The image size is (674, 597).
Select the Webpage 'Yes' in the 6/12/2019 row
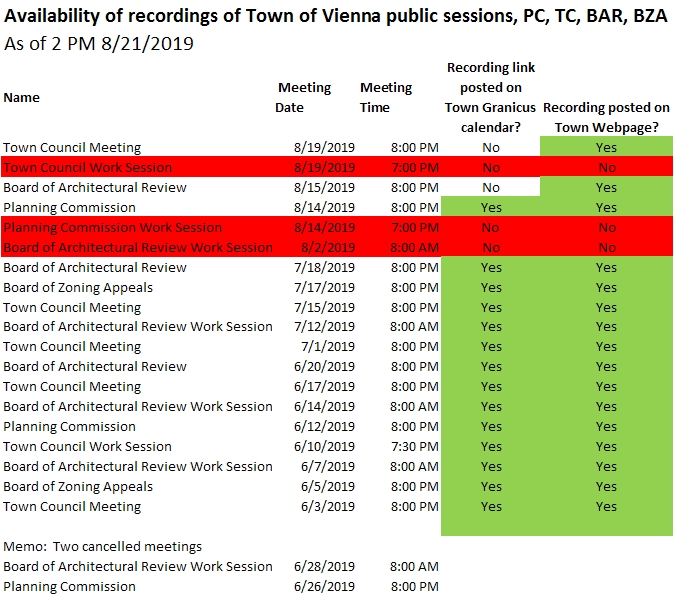606,426
